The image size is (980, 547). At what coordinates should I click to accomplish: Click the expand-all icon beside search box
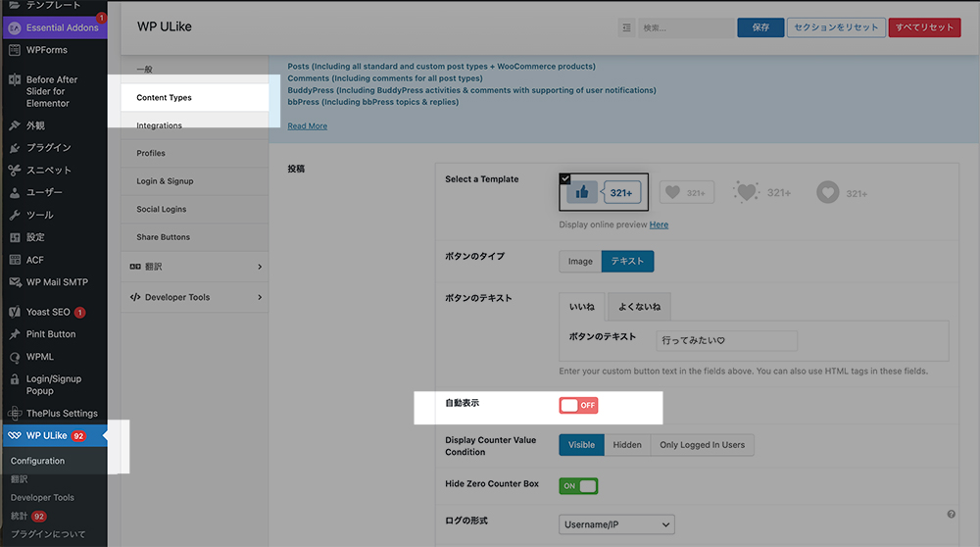627,28
